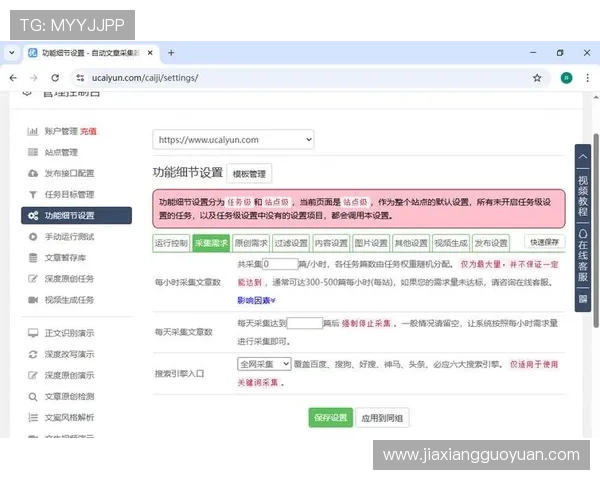
Task: Open 文章原创检测 in sidebar
Action: 69,397
